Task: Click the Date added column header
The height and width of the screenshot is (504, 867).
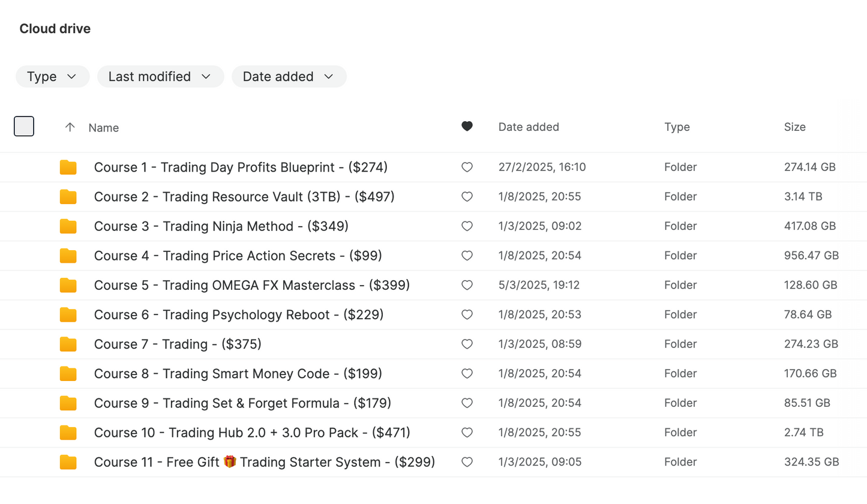Action: (x=528, y=127)
